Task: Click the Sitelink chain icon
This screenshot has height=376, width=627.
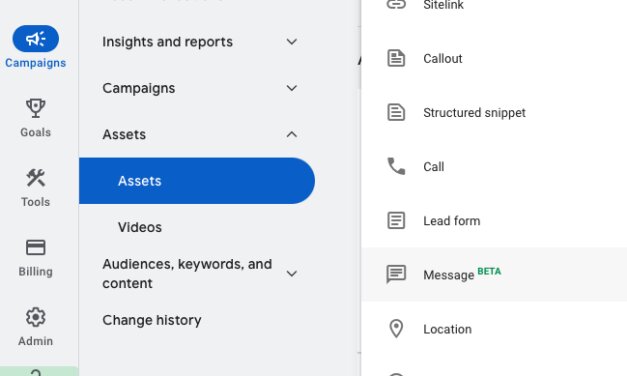Action: coord(396,5)
